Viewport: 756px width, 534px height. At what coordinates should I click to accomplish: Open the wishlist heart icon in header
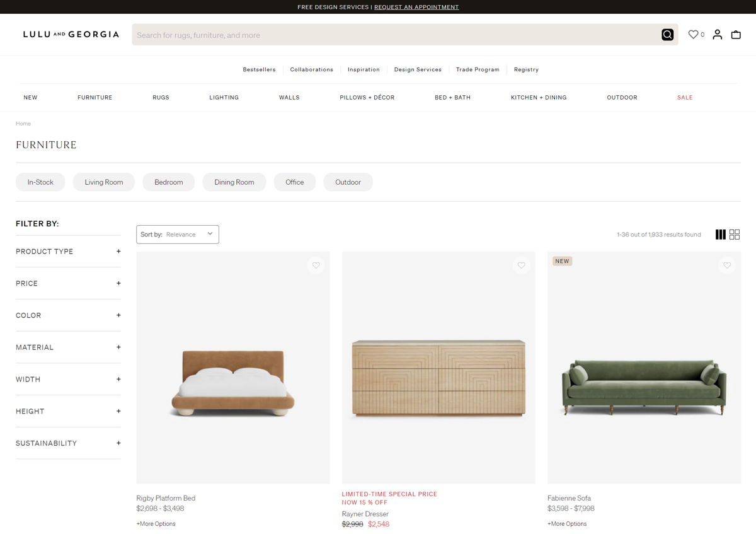(693, 35)
